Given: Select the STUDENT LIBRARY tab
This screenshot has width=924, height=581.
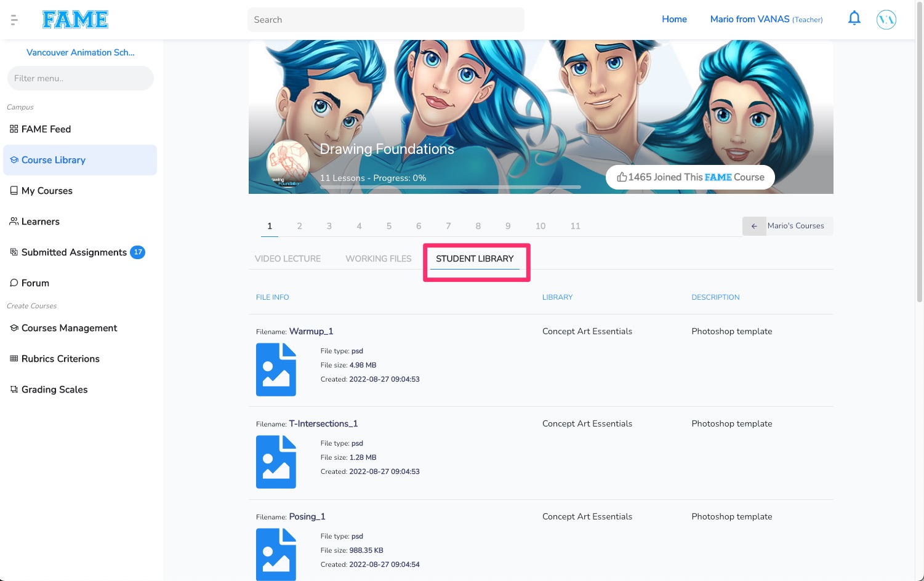Looking at the screenshot, I should pos(475,258).
